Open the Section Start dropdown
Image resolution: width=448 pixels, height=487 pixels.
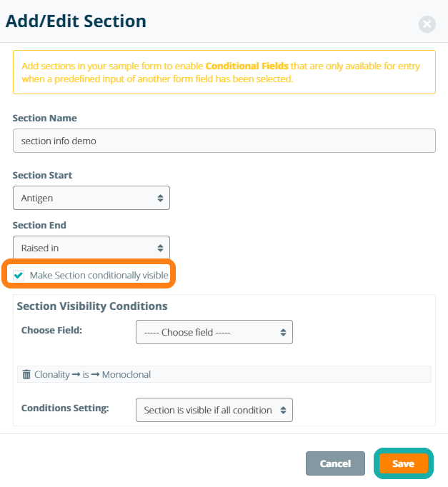click(91, 198)
